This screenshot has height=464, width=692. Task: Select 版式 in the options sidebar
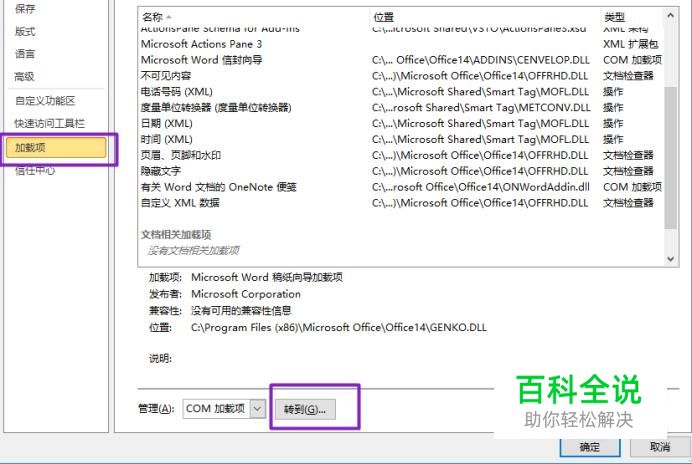(25, 31)
